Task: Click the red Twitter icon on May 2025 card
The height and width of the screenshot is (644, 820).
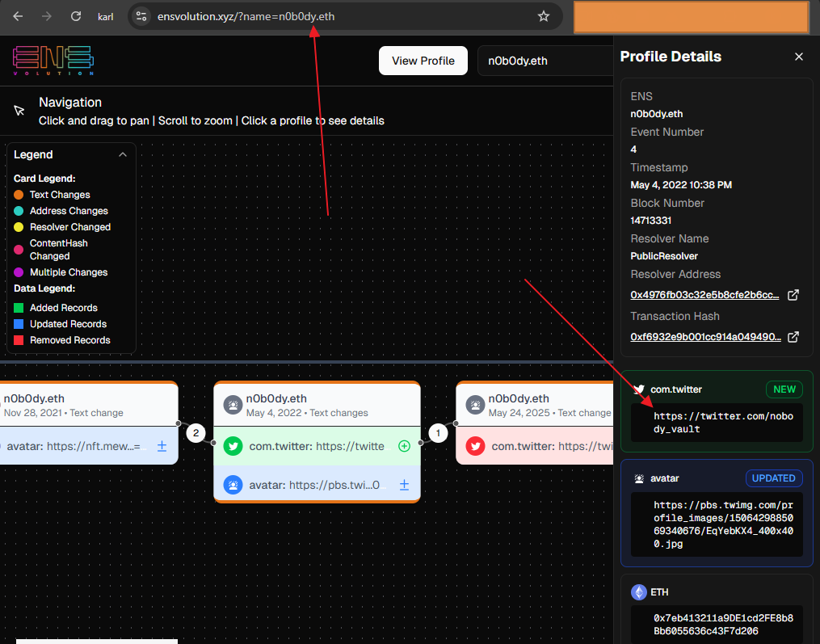Action: pyautogui.click(x=476, y=445)
